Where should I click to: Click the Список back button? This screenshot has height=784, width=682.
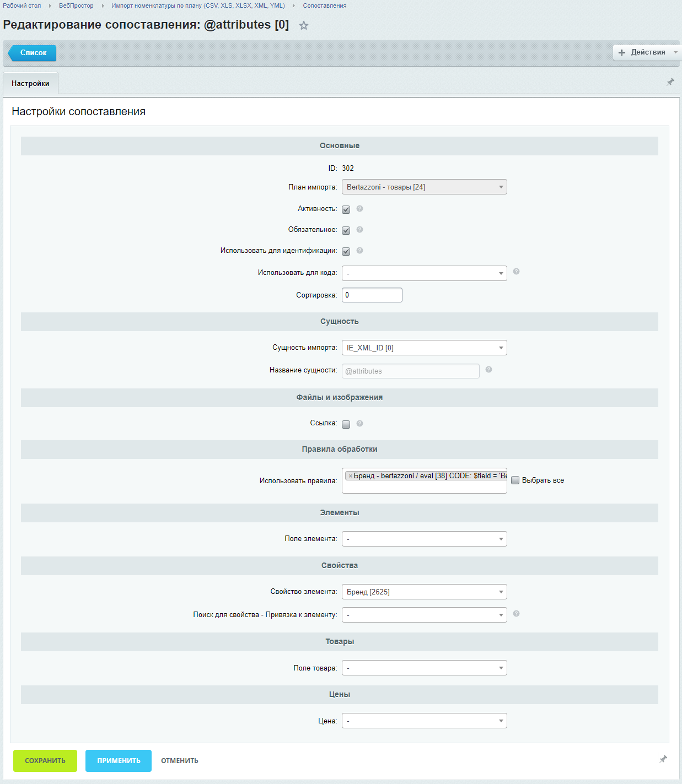[32, 53]
